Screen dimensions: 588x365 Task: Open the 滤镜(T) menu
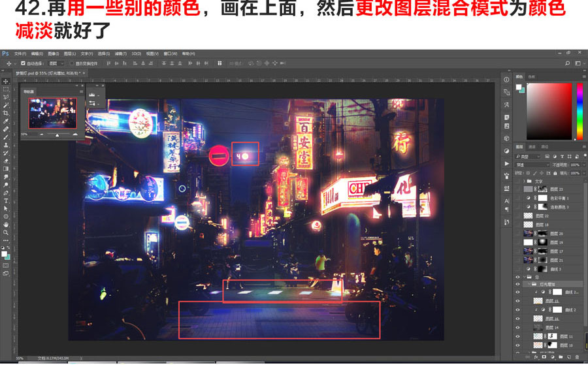120,54
